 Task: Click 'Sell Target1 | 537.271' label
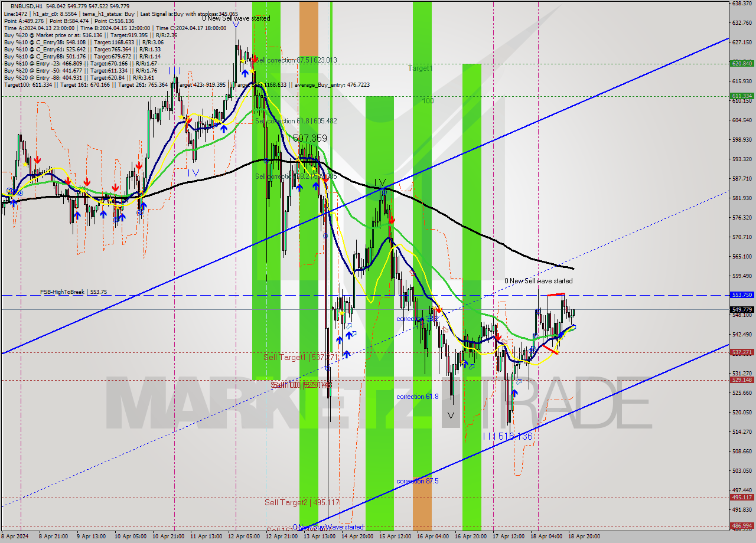[300, 357]
